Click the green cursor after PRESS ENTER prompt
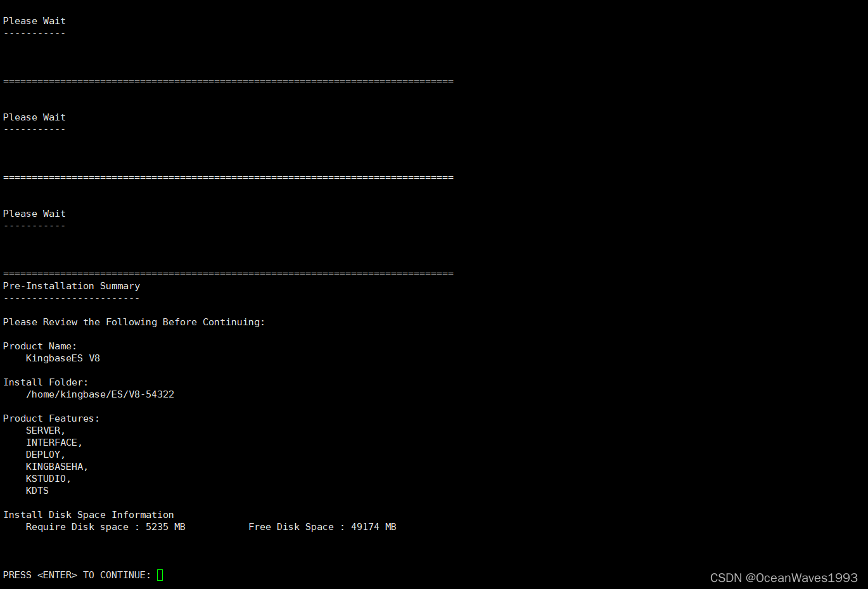 (160, 575)
